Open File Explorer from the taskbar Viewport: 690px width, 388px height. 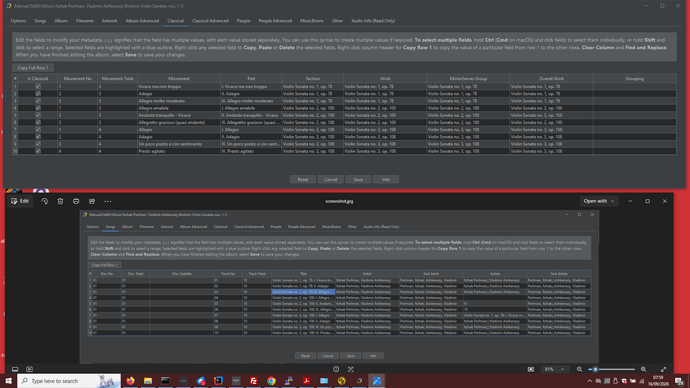pos(148,381)
